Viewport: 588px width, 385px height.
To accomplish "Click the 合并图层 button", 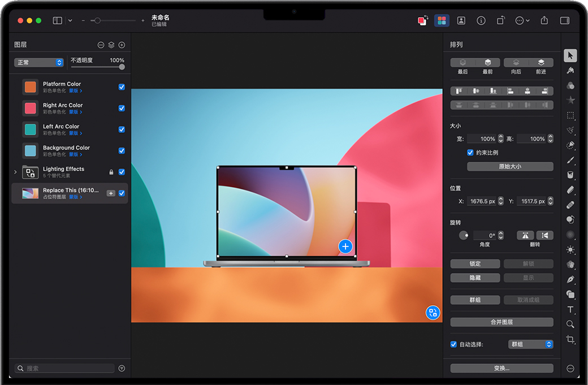I will [501, 322].
